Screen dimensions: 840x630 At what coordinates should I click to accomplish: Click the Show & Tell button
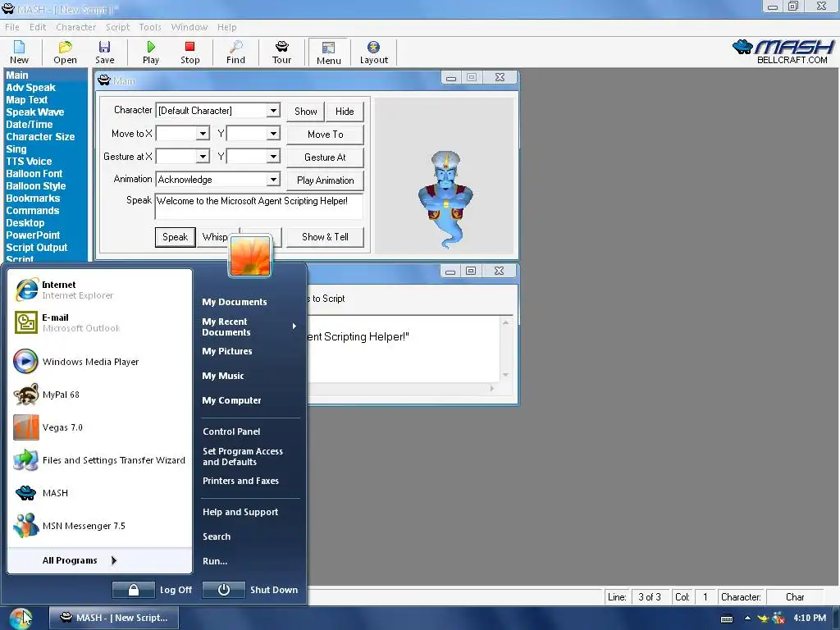pyautogui.click(x=325, y=237)
